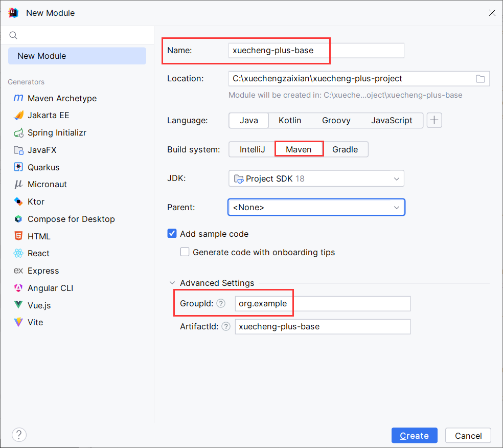
Task: Click the Create button
Action: 415,436
